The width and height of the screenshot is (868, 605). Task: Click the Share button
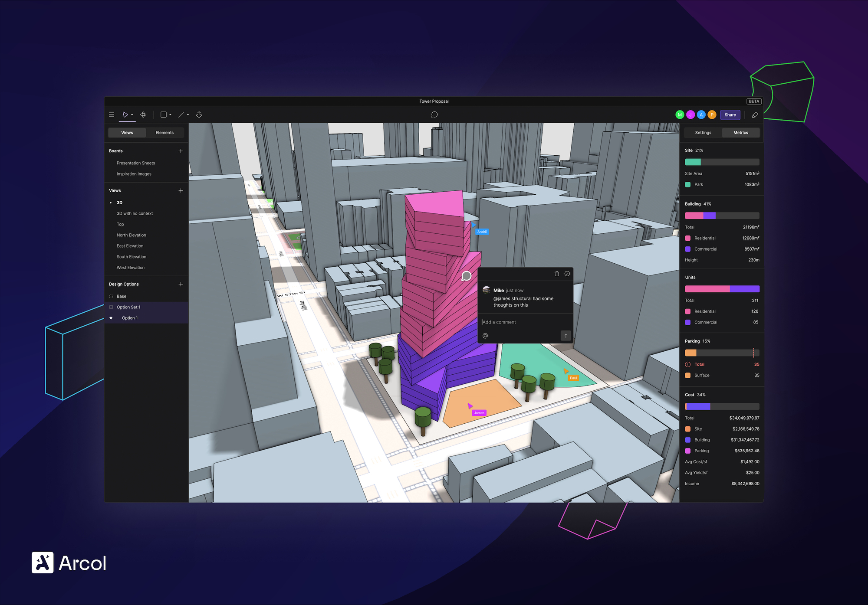pos(730,115)
